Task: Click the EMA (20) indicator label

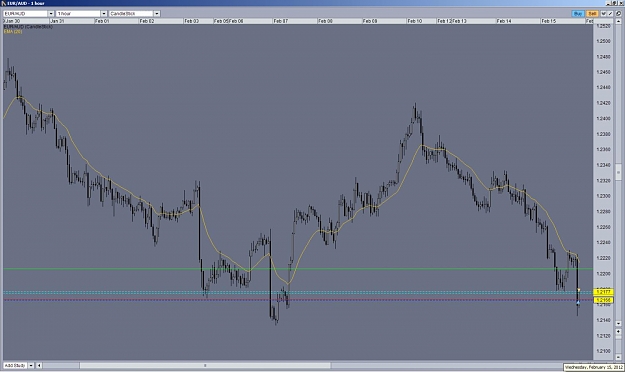Action: click(13, 31)
